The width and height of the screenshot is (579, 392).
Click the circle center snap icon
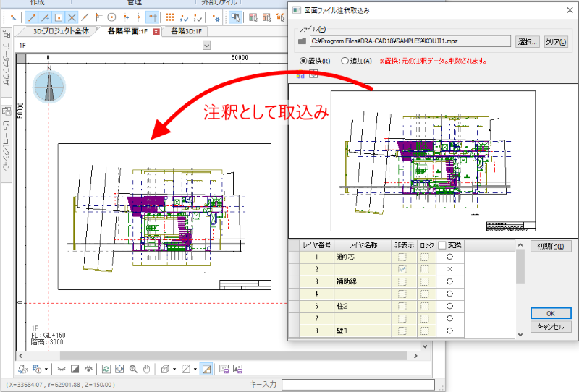(111, 17)
